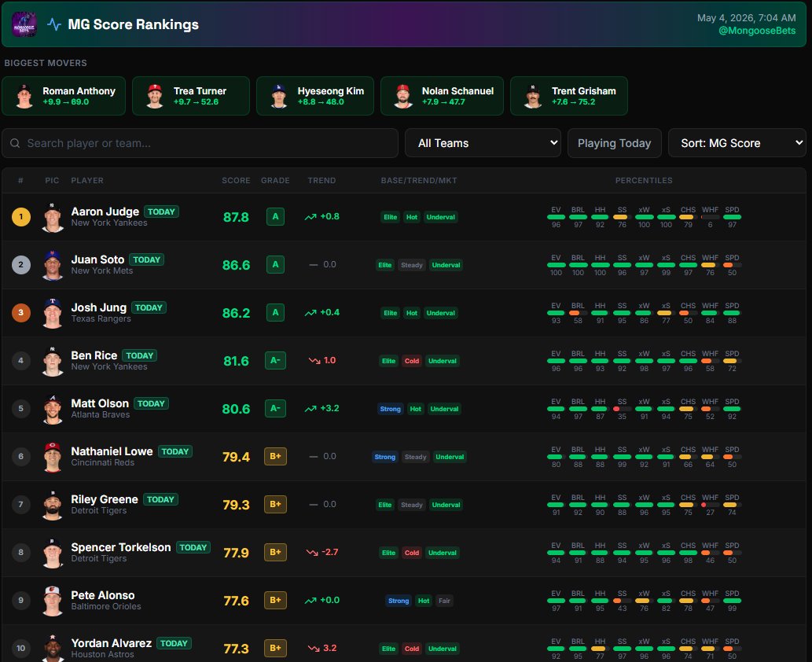Click Riley Greene's player photo
Screen dimensions: 812x662
pyautogui.click(x=53, y=505)
